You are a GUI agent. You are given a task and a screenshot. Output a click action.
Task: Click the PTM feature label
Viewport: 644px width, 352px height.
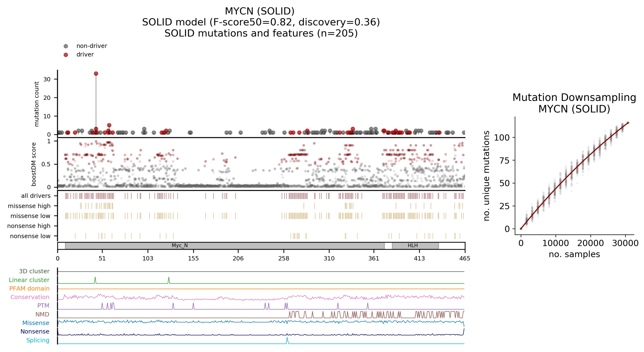tap(43, 305)
